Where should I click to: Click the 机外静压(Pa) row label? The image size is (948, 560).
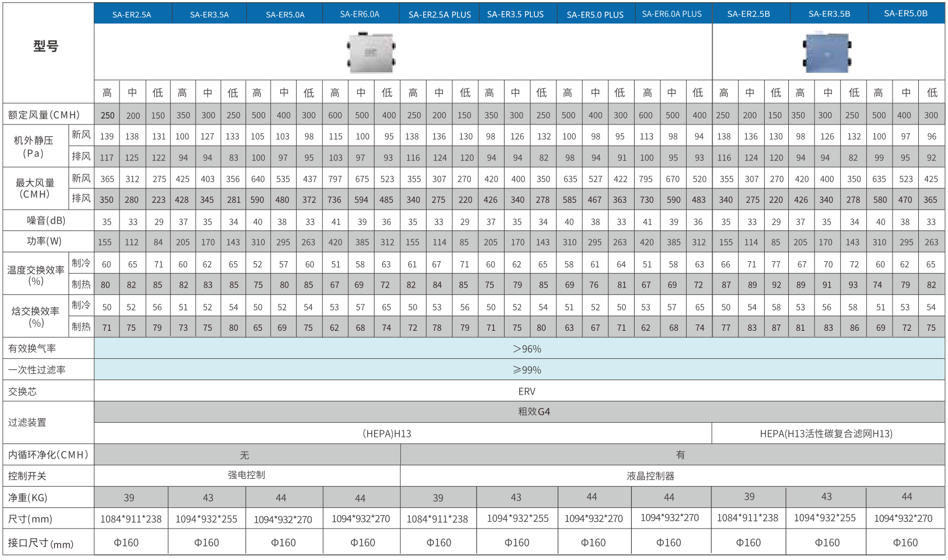34,146
